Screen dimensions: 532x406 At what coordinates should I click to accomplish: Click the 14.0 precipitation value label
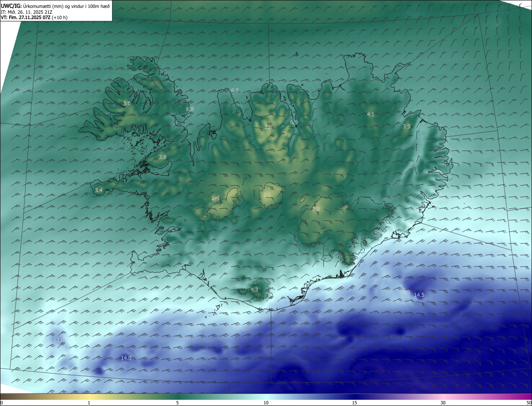126,358
